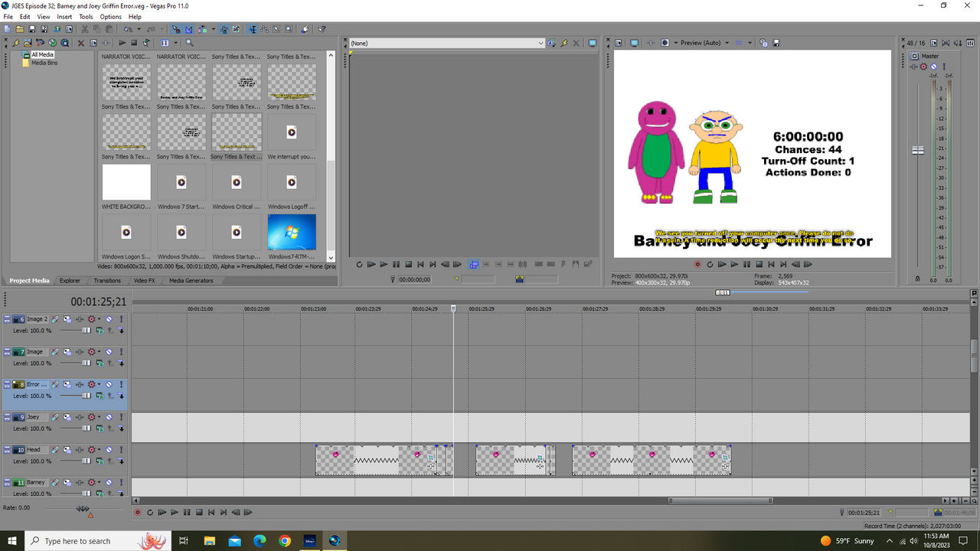This screenshot has height=551, width=980.
Task: Save preview snapshot to file
Action: pos(776,43)
